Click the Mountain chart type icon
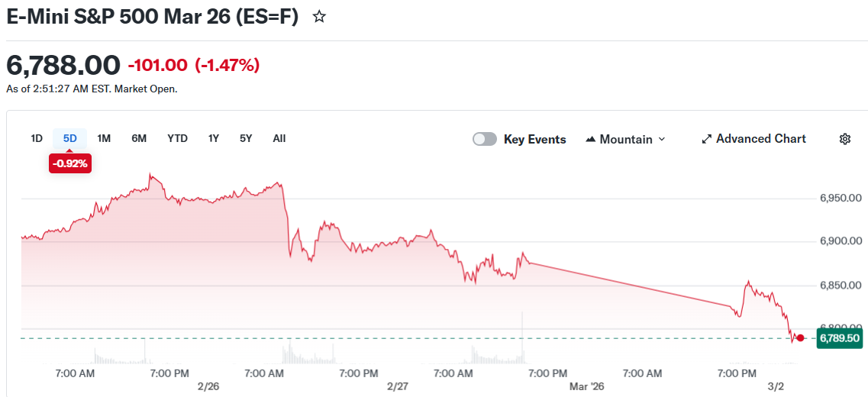868x397 pixels. 590,140
